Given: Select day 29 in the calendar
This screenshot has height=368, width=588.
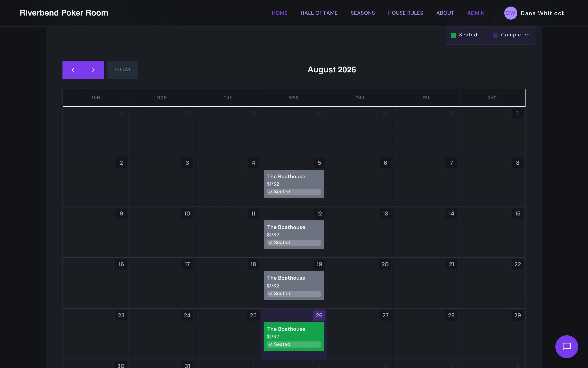Looking at the screenshot, I should pyautogui.click(x=518, y=315).
